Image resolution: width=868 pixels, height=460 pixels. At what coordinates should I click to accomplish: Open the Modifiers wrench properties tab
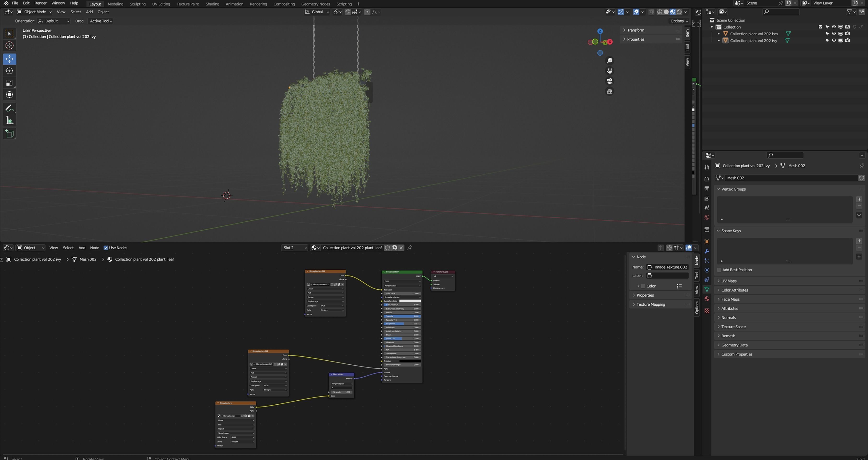(707, 251)
